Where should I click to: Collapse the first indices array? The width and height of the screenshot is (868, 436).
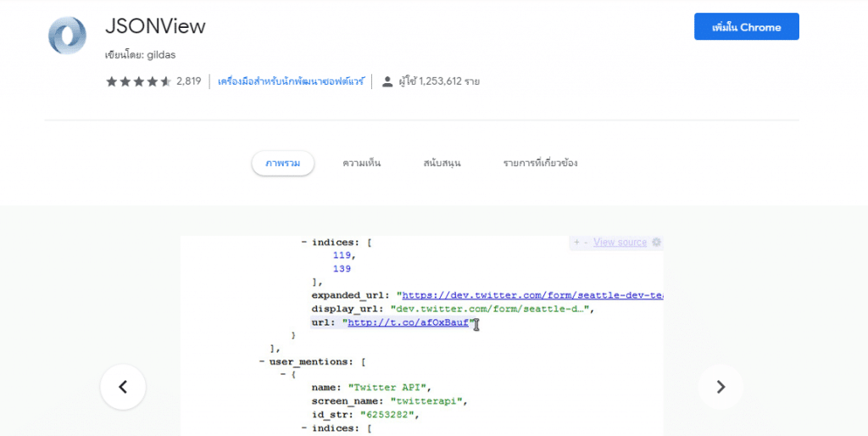(x=304, y=243)
